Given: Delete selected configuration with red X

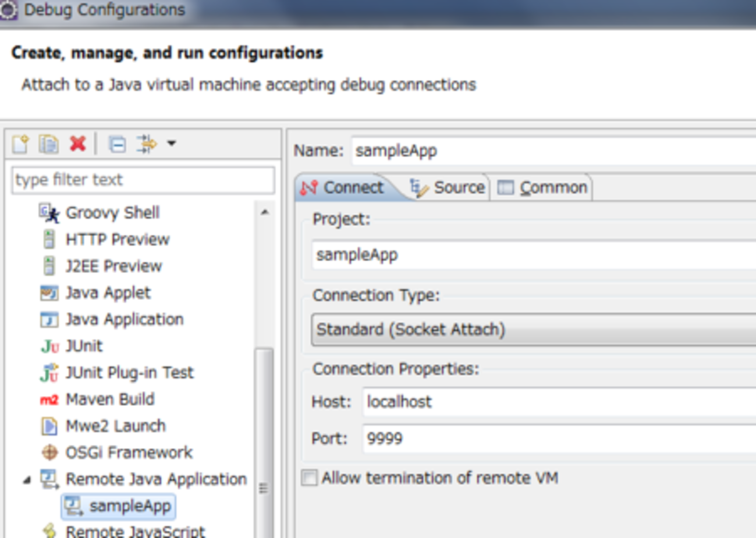Looking at the screenshot, I should pos(77,143).
